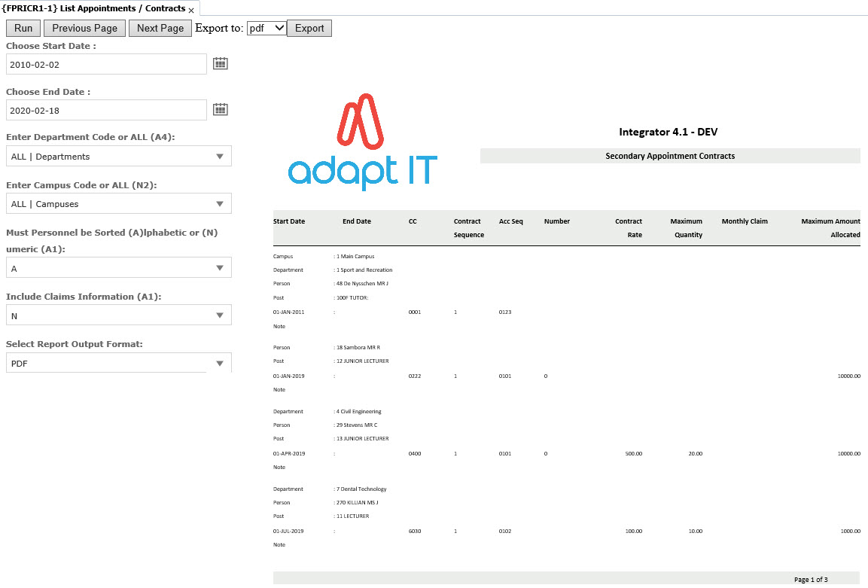868x588 pixels.
Task: Click the Adapt IT logo
Action: [363, 142]
